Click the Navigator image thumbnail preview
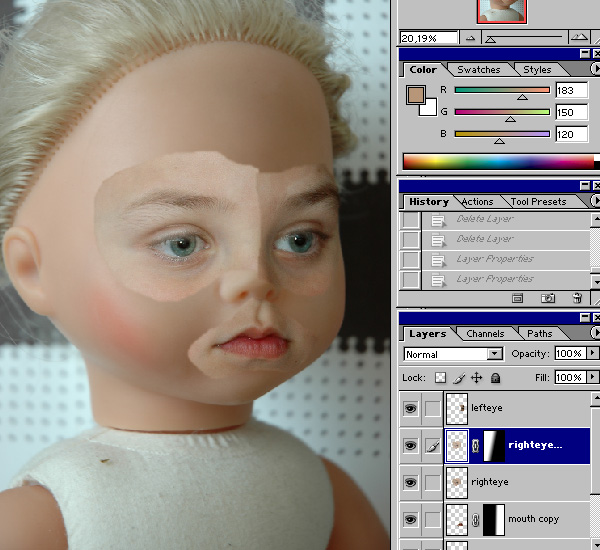The height and width of the screenshot is (550, 600). click(502, 11)
